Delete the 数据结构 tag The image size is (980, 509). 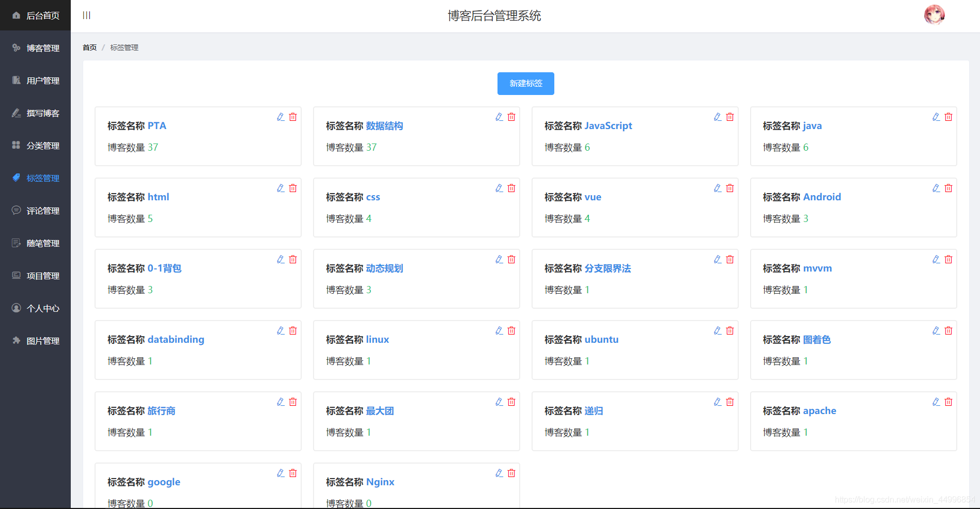511,117
